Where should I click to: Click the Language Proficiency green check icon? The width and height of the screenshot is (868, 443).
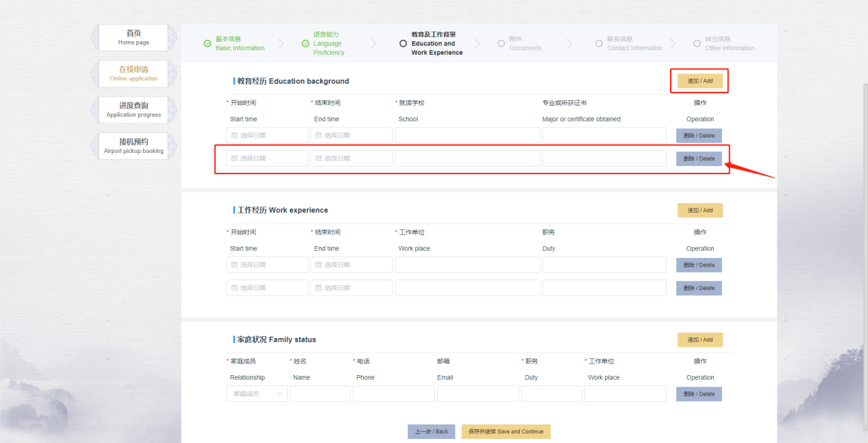306,44
